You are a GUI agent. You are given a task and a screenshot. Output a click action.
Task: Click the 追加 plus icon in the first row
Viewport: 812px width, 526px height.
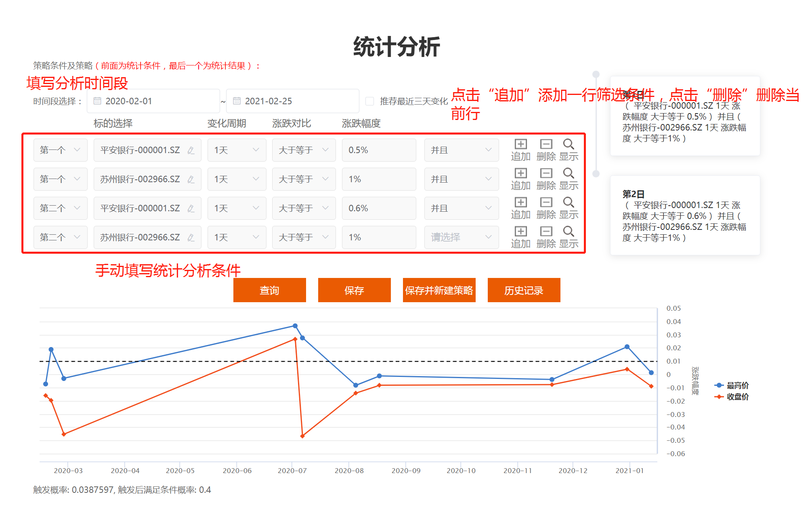[520, 144]
